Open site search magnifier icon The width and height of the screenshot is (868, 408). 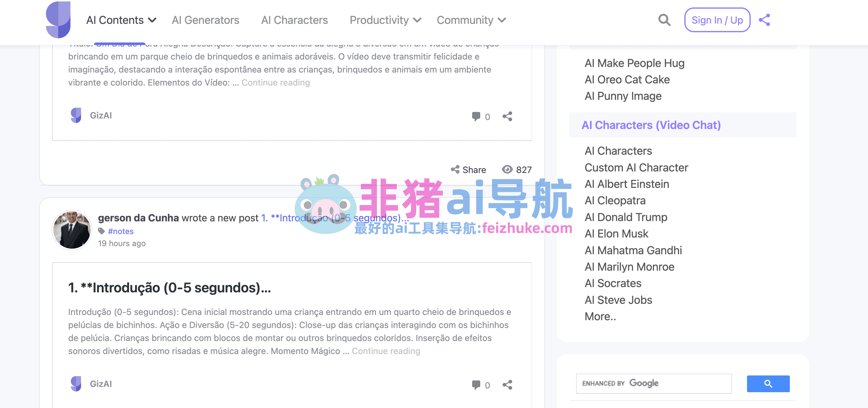click(x=664, y=20)
